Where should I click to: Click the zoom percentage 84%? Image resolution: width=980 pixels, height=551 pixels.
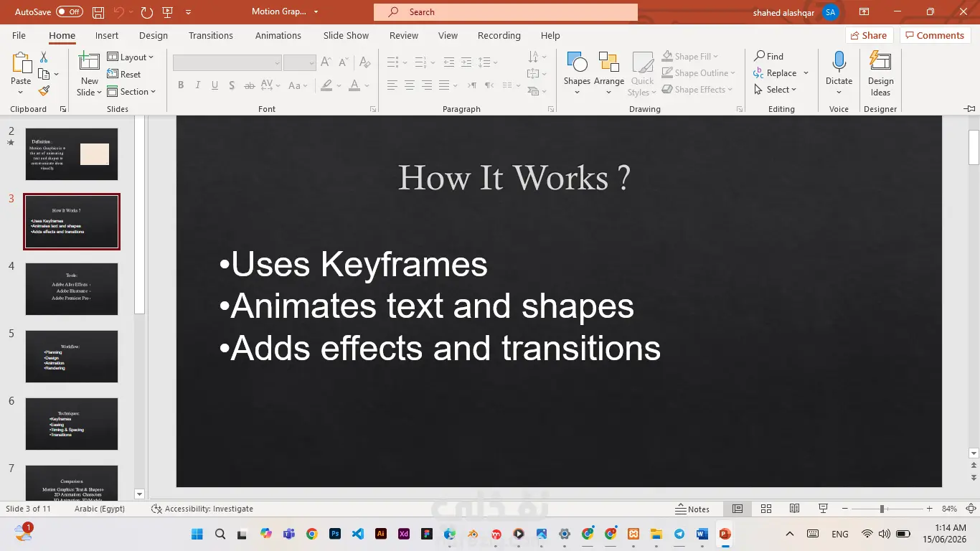coord(949,509)
